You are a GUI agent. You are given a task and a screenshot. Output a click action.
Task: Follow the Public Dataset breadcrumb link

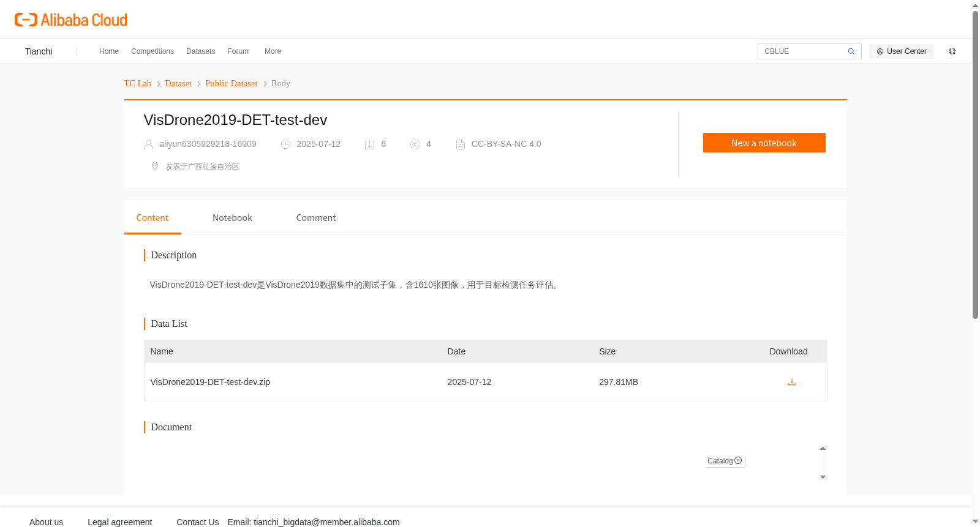pyautogui.click(x=232, y=83)
